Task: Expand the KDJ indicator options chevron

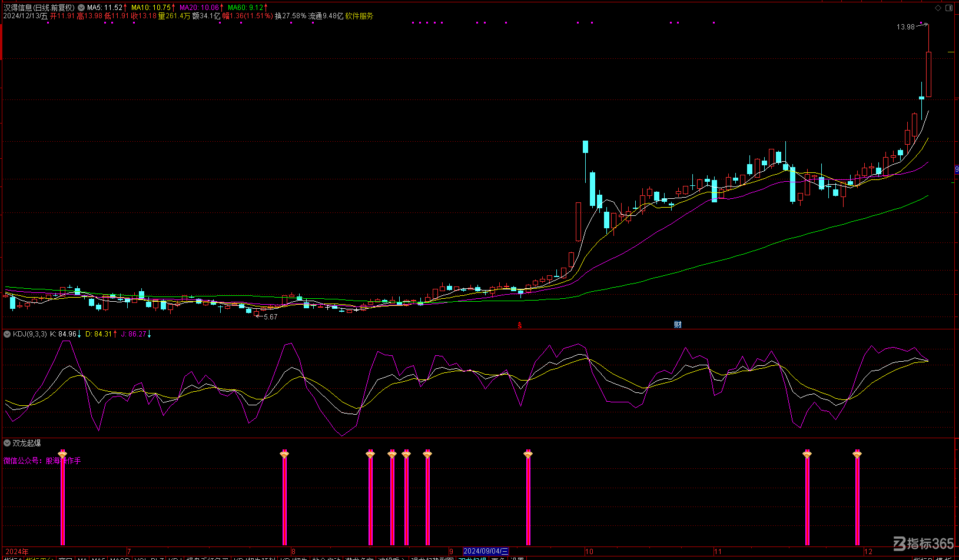Action: coord(7,334)
